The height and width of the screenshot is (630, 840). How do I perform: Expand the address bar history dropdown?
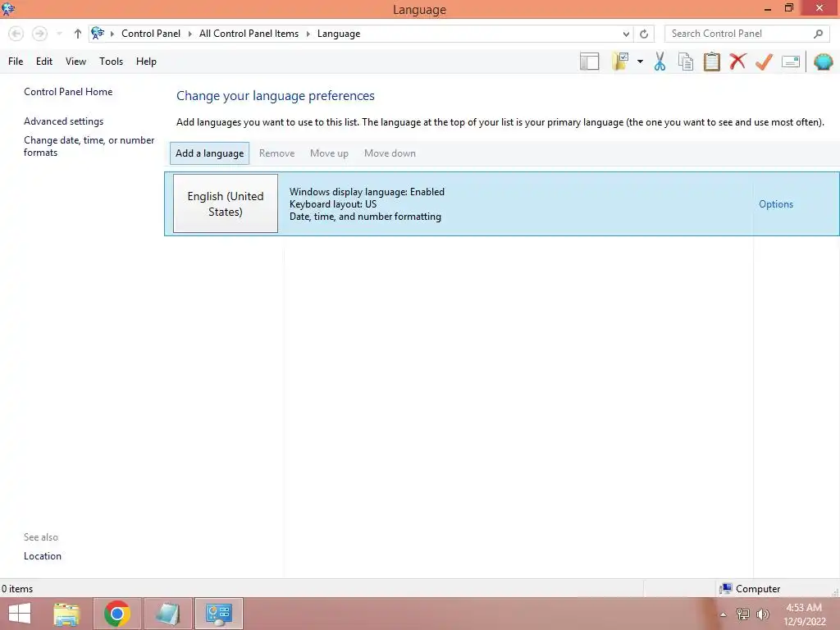click(x=626, y=34)
